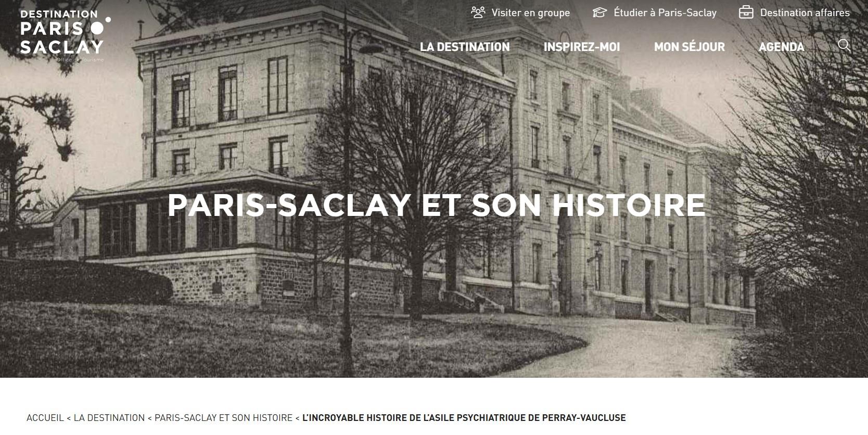The width and height of the screenshot is (868, 435).
Task: Open Étudier à Paris-Saclay link
Action: [x=665, y=12]
